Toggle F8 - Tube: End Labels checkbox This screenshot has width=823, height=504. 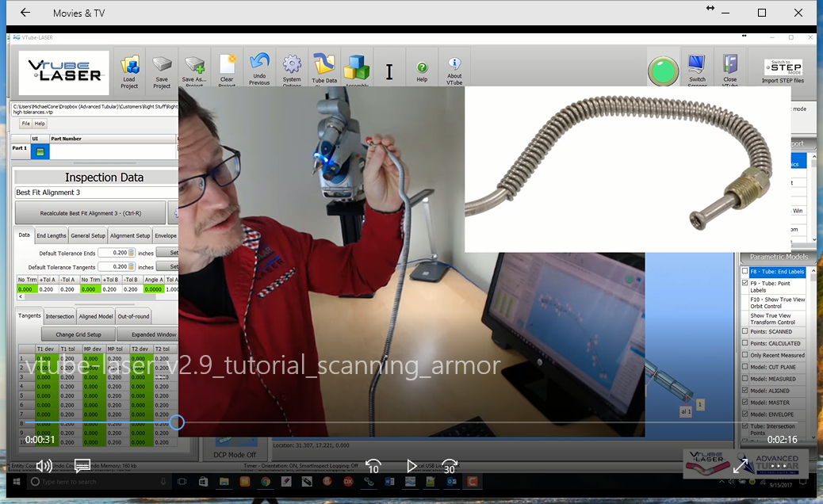pyautogui.click(x=745, y=271)
